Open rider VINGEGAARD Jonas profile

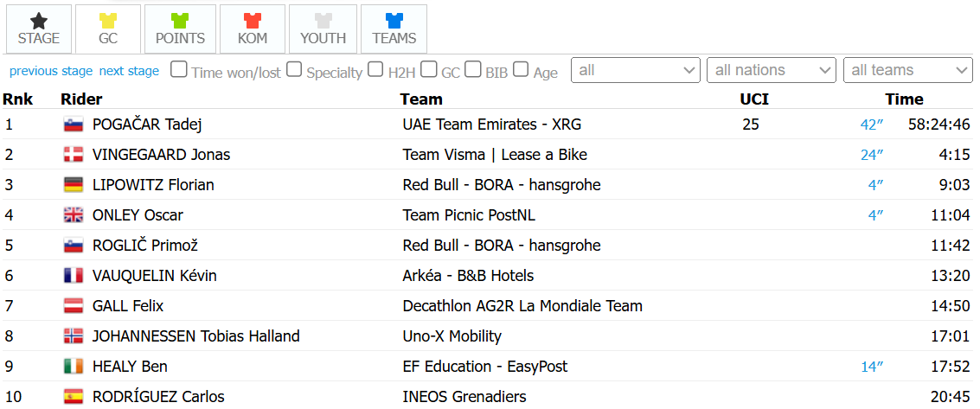tap(161, 155)
